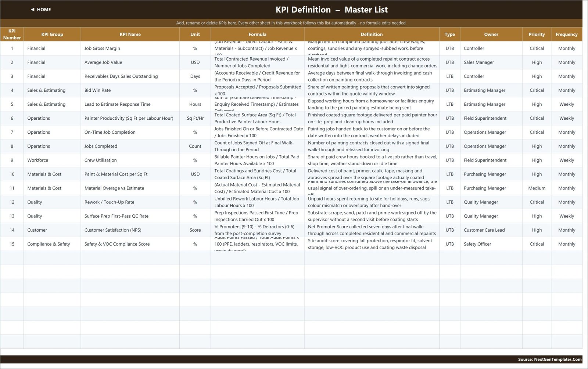Viewport: 588px width, 369px height.
Task: Select Material Overage vs Estimate cell
Action: pos(130,188)
